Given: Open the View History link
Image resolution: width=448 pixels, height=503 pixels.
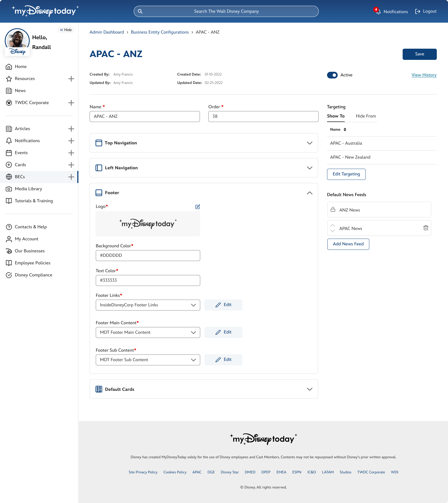Looking at the screenshot, I should tap(424, 75).
